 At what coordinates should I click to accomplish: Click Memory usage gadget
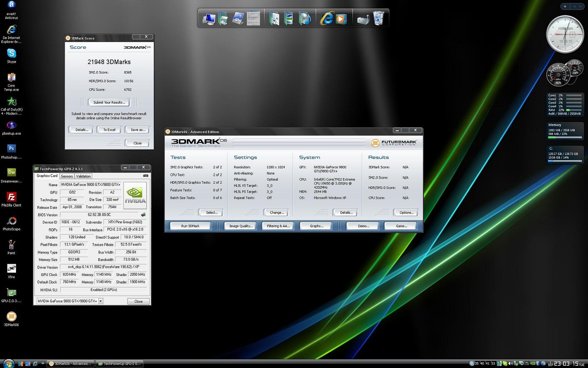click(x=565, y=131)
